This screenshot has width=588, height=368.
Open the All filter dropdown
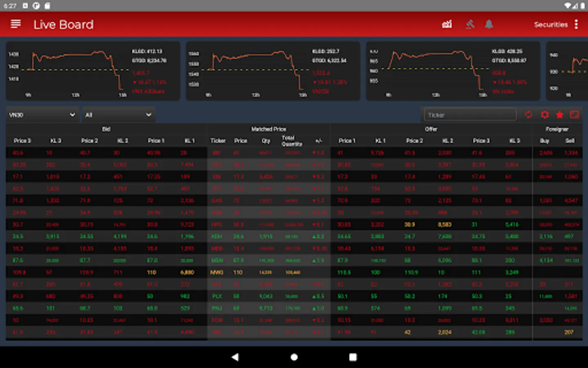tap(118, 115)
